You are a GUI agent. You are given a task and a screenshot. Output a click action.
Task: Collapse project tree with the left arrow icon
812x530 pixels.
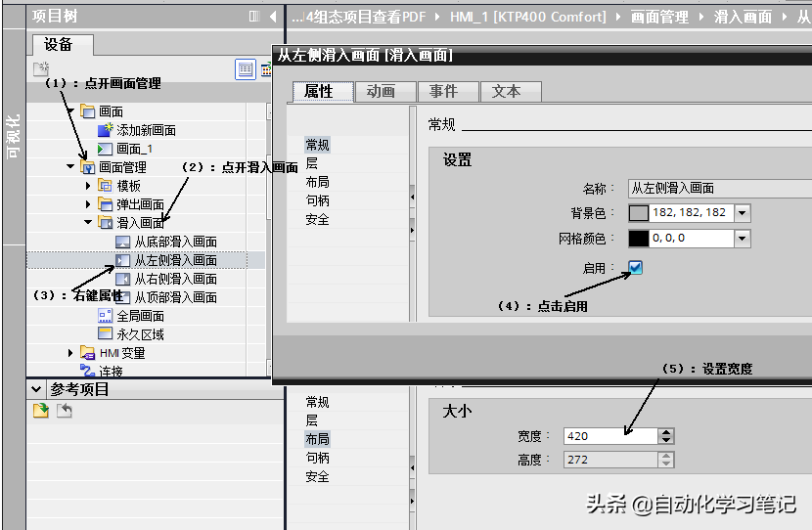(273, 17)
